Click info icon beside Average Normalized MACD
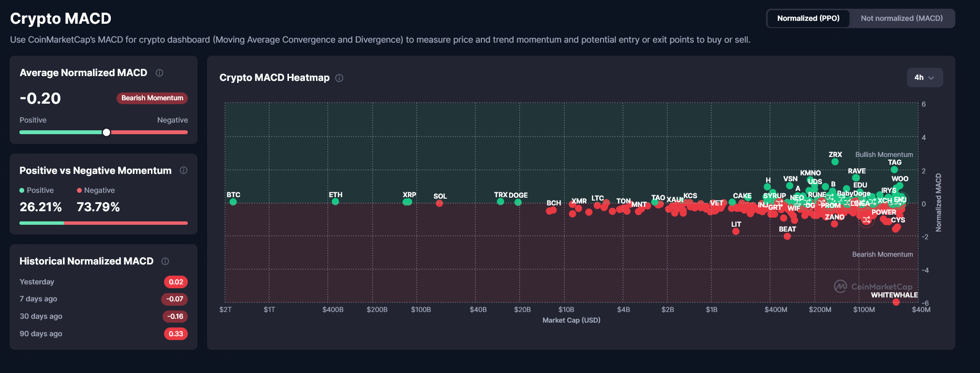The width and height of the screenshot is (980, 373). click(x=159, y=73)
